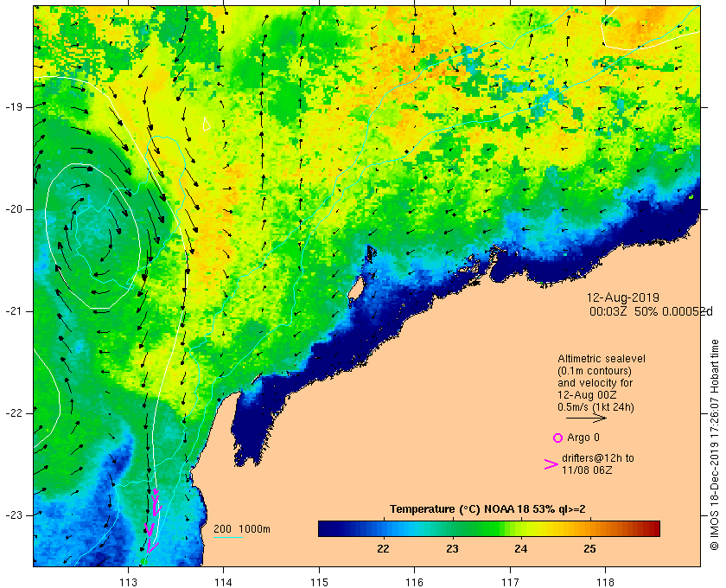Screen dimensions: 726x588
Task: Click the color bar value label 25
Action: coord(589,549)
